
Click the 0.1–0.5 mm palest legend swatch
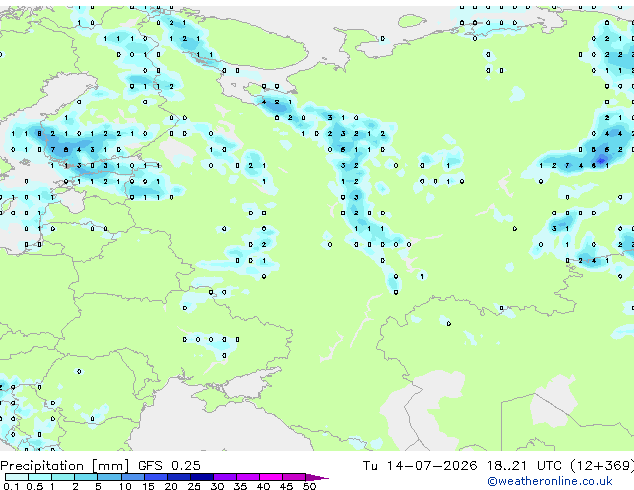tap(17, 477)
